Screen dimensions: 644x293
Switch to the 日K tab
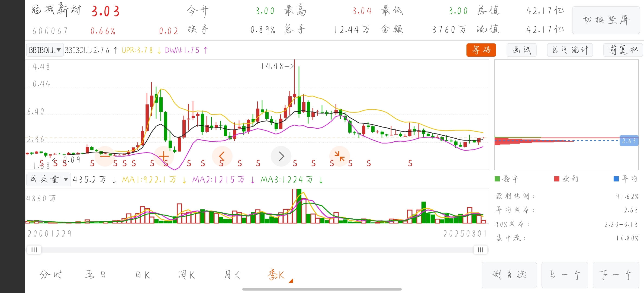(x=143, y=275)
